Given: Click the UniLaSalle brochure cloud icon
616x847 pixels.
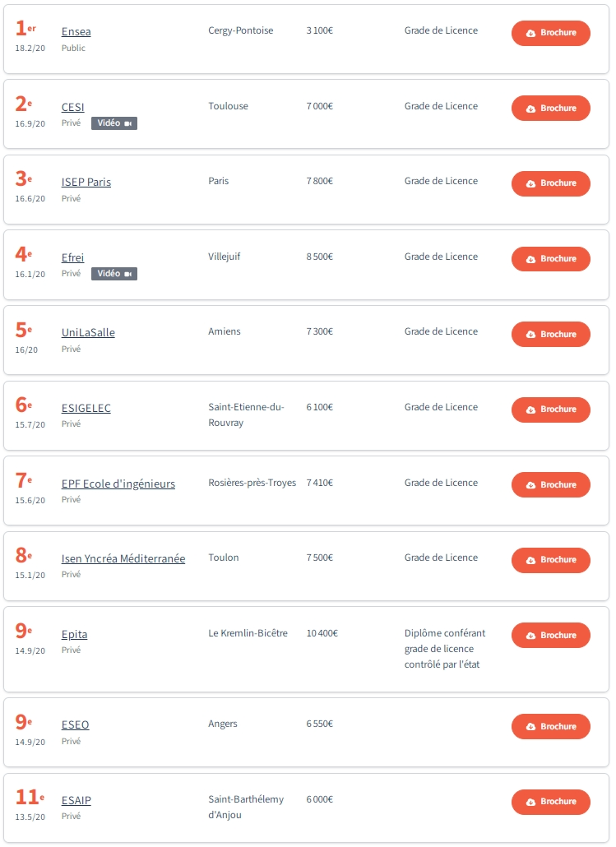Looking at the screenshot, I should tap(530, 335).
